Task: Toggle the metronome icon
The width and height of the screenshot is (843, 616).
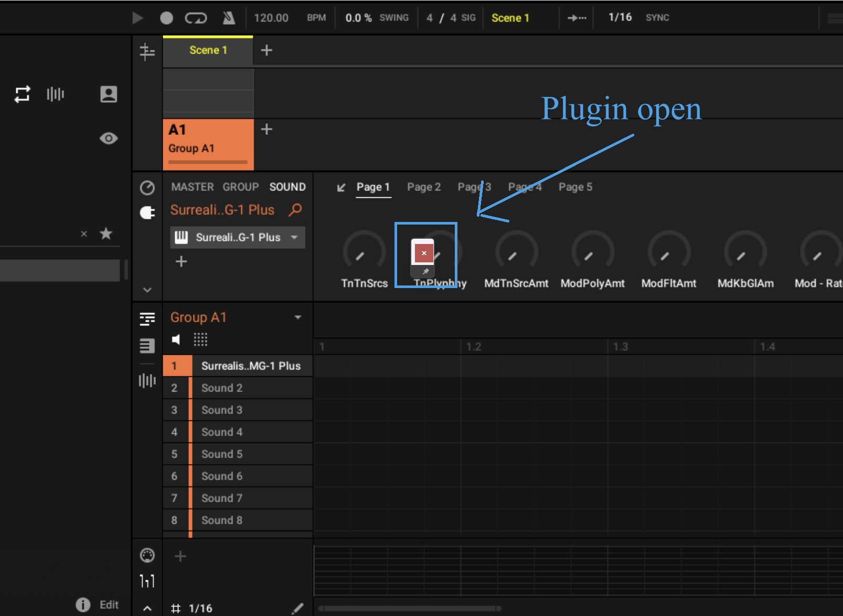Action: [228, 18]
